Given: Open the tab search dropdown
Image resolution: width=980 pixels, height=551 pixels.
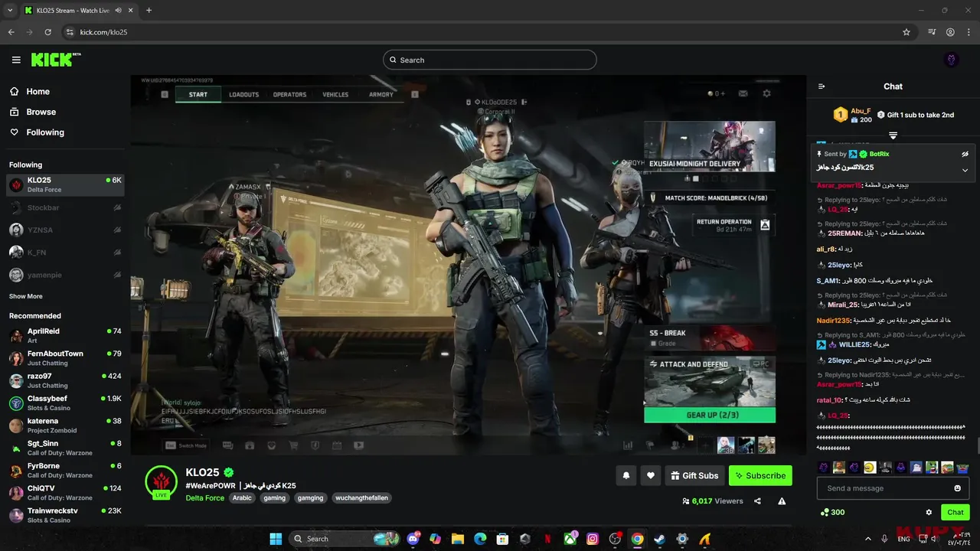Looking at the screenshot, I should tap(10, 11).
